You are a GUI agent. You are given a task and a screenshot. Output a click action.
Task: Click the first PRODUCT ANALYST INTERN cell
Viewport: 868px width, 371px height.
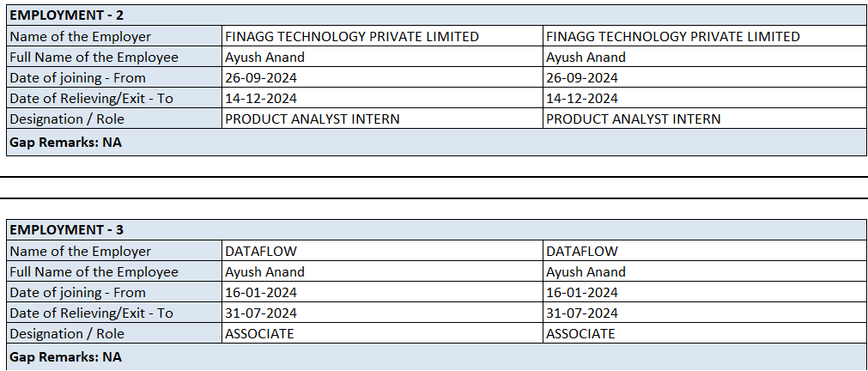(313, 119)
